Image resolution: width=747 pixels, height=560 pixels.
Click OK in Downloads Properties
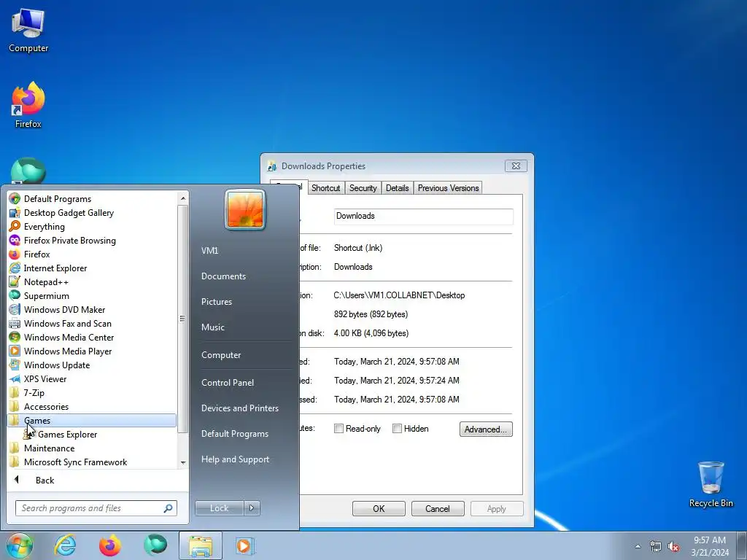coord(379,508)
